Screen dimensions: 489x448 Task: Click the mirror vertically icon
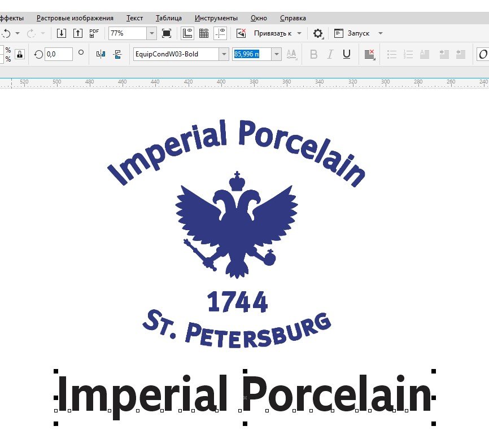click(117, 54)
